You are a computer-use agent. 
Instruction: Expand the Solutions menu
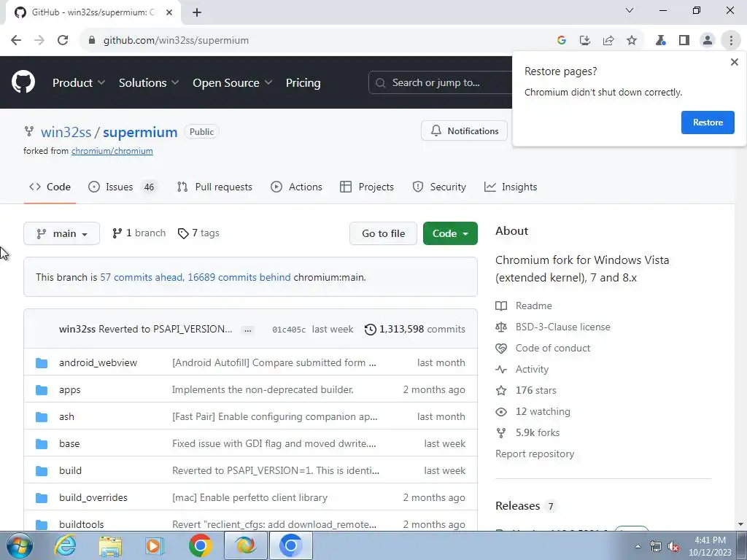[x=149, y=83]
